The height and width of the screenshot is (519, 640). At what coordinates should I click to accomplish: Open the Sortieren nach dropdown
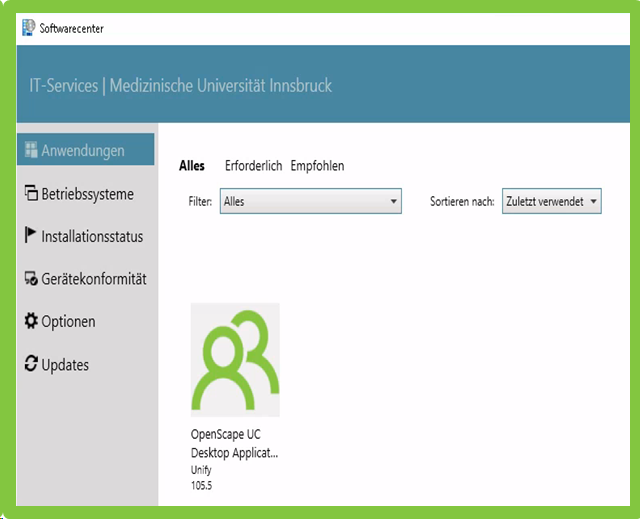tap(551, 201)
